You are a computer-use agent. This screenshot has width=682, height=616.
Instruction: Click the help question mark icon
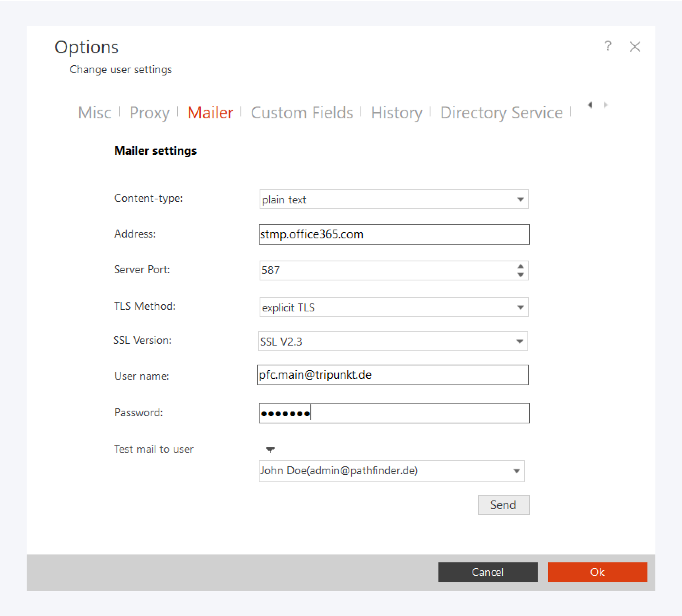click(607, 46)
